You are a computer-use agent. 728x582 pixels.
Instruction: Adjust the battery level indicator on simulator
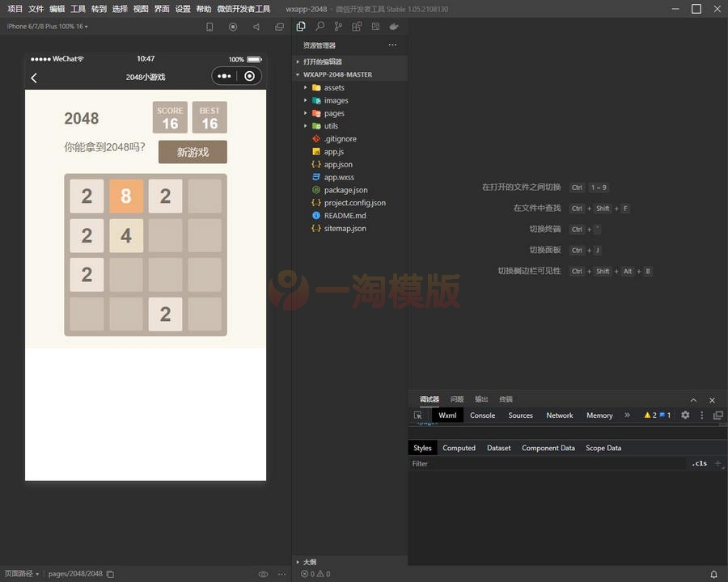pos(253,59)
